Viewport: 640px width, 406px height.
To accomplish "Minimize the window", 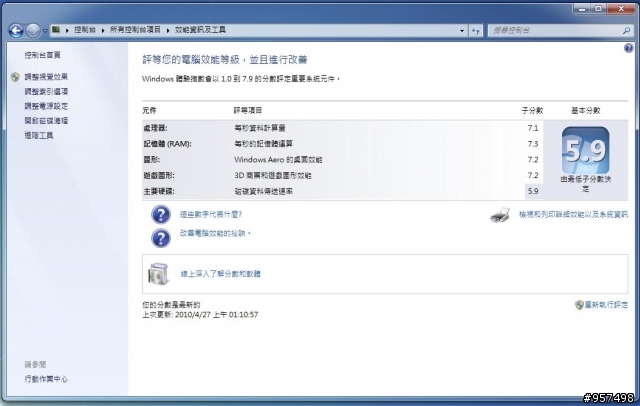I will 582,9.
